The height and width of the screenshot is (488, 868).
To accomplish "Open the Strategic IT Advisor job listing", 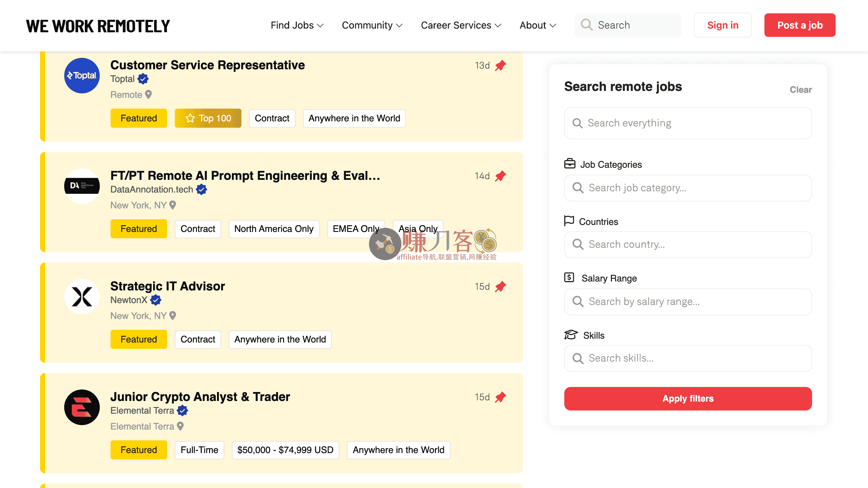I will pyautogui.click(x=167, y=286).
